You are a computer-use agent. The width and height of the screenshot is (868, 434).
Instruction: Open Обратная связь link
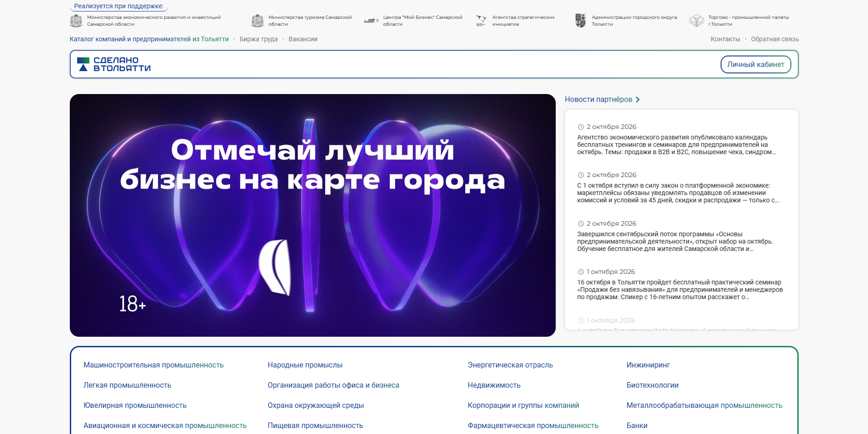click(775, 39)
